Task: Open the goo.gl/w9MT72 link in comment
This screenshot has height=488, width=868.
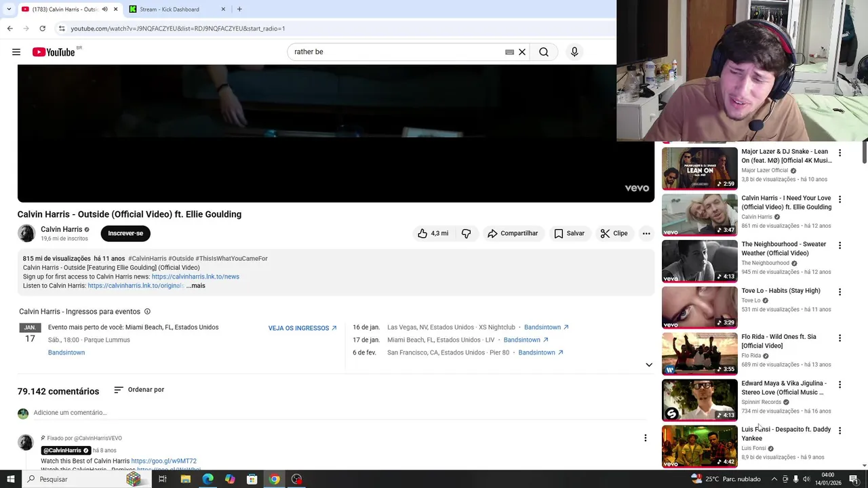Action: point(163,461)
